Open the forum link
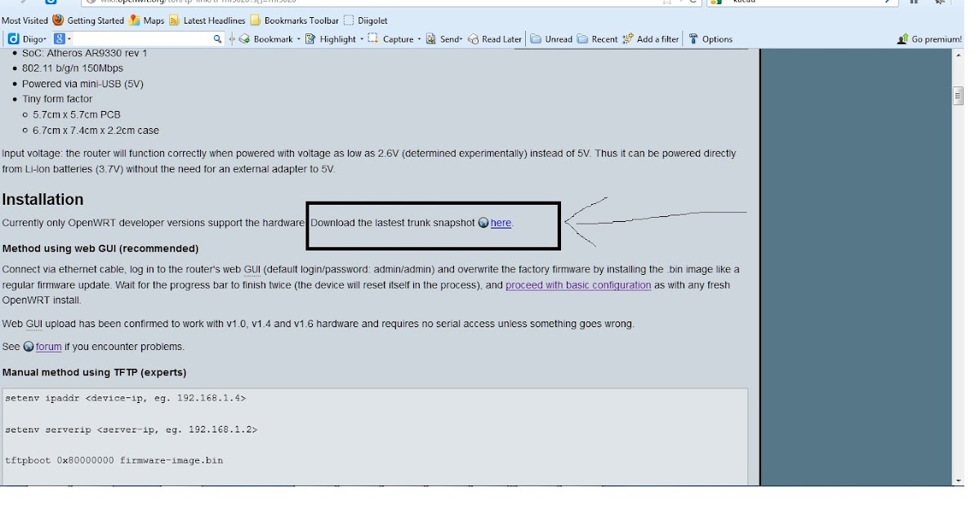Viewport: 980px width, 514px height. (x=49, y=347)
